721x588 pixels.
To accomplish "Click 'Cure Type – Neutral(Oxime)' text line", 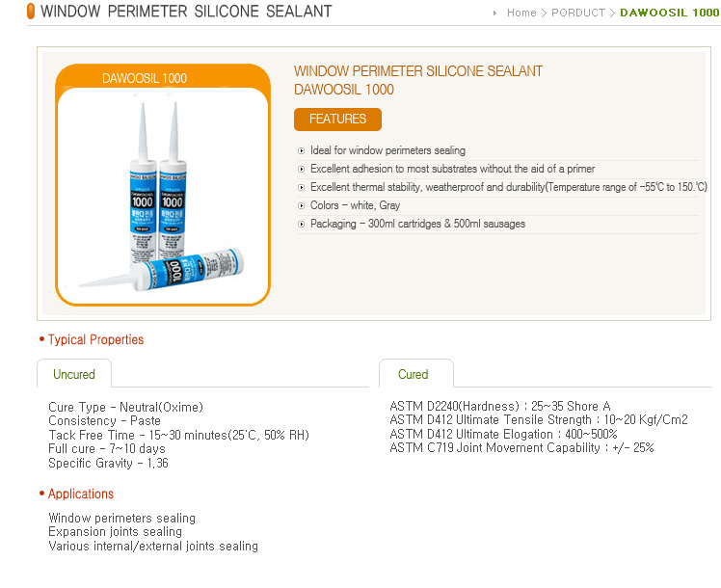I will click(125, 408).
